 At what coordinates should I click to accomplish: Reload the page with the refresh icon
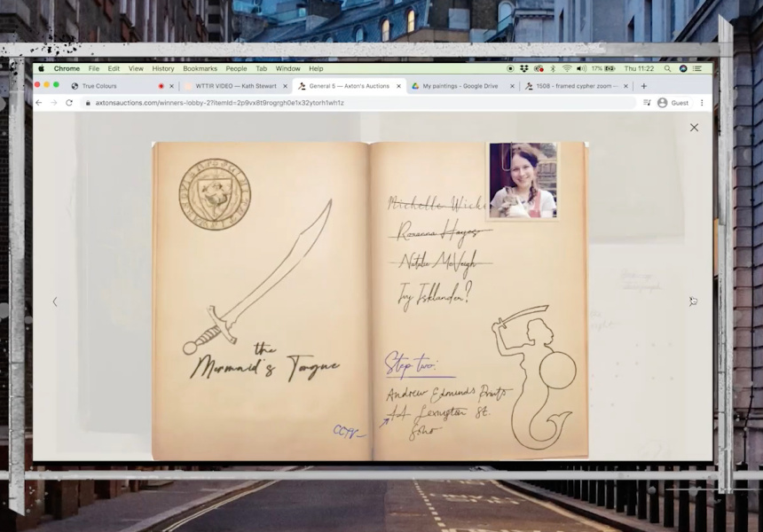point(68,103)
